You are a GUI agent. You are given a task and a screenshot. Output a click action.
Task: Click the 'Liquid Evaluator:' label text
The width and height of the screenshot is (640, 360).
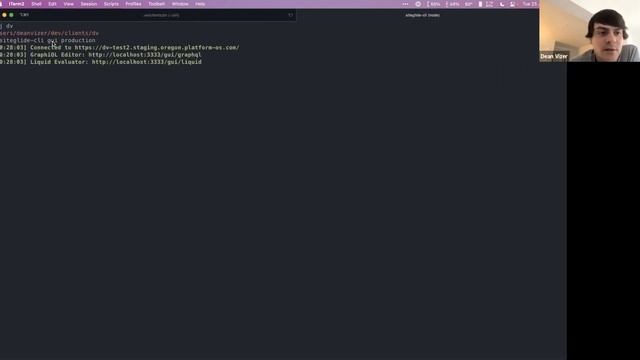[59, 62]
